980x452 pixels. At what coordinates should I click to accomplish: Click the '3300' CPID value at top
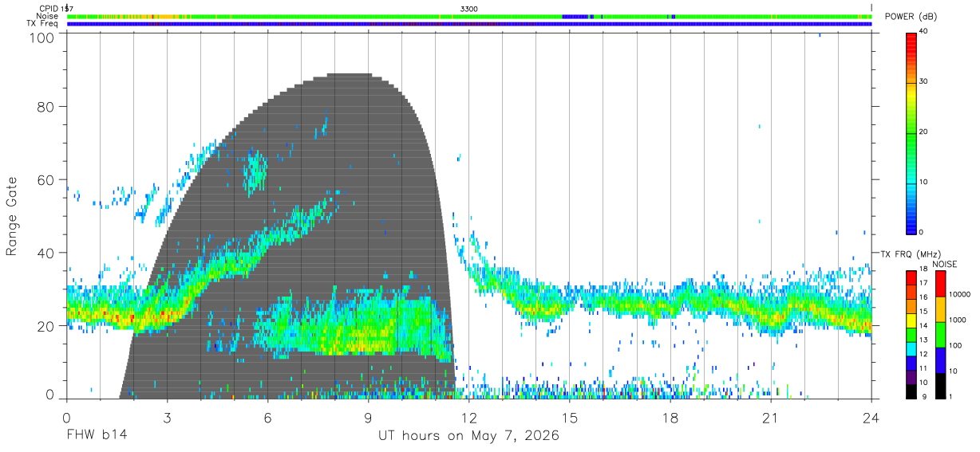click(x=469, y=9)
